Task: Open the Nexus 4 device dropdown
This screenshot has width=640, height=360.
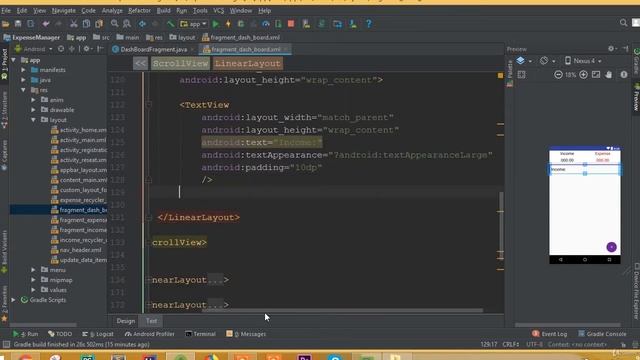Action: tap(583, 61)
